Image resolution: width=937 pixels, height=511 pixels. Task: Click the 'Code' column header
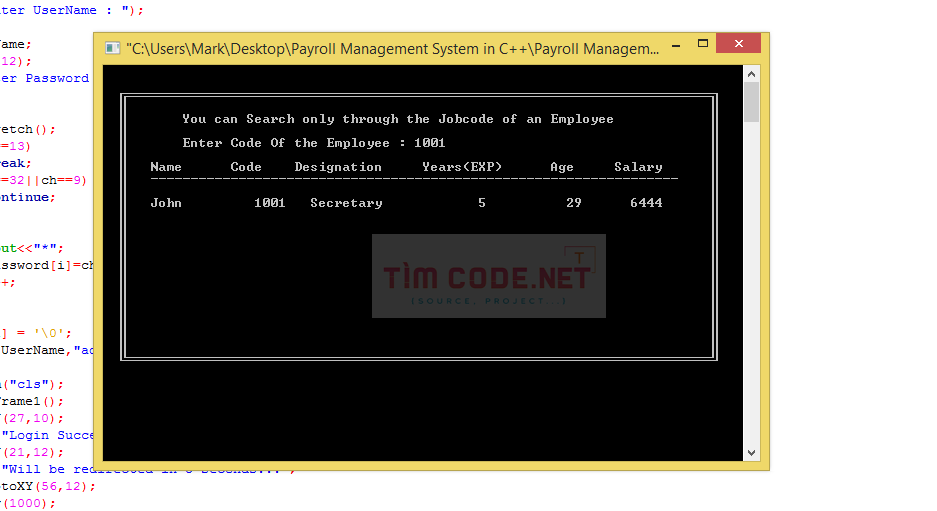tap(246, 167)
